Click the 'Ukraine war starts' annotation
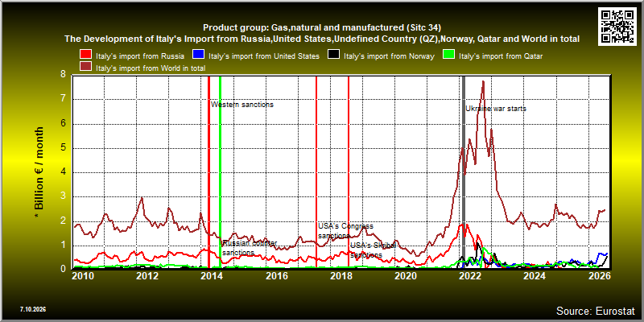644x322 pixels. click(x=496, y=109)
